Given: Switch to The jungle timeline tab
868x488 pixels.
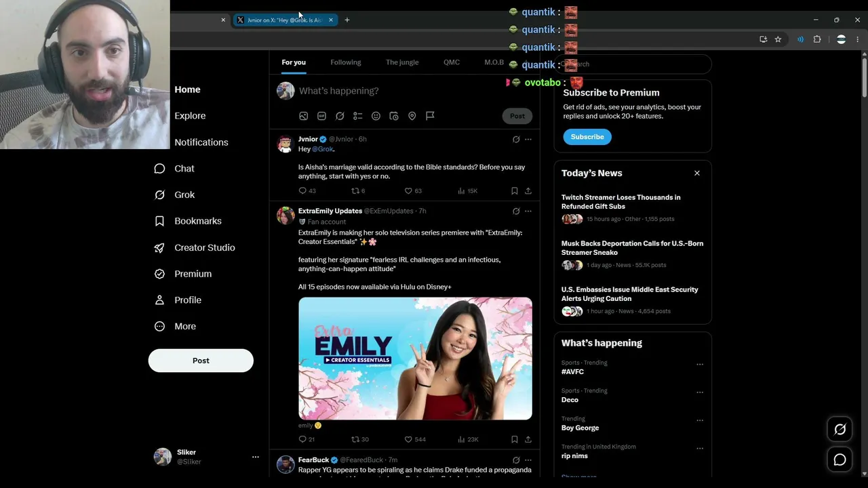Looking at the screenshot, I should click(x=402, y=62).
